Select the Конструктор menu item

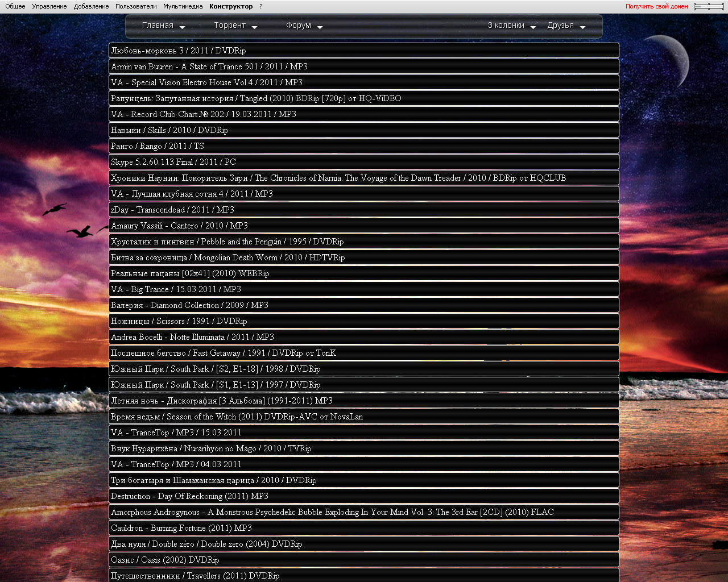231,7
